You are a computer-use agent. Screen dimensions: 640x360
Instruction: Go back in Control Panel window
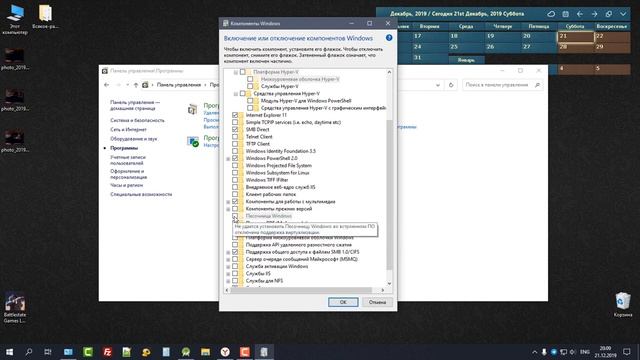(x=107, y=85)
